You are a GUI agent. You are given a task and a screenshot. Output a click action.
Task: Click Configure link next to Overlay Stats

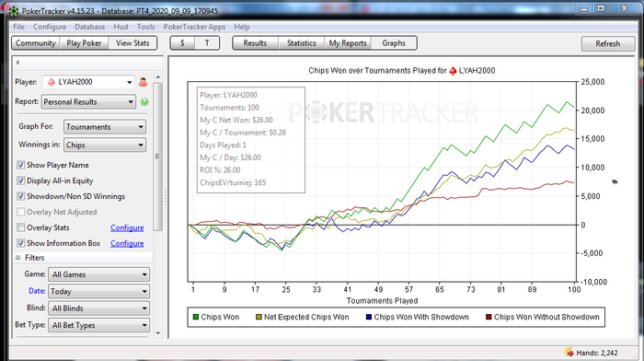tap(127, 227)
